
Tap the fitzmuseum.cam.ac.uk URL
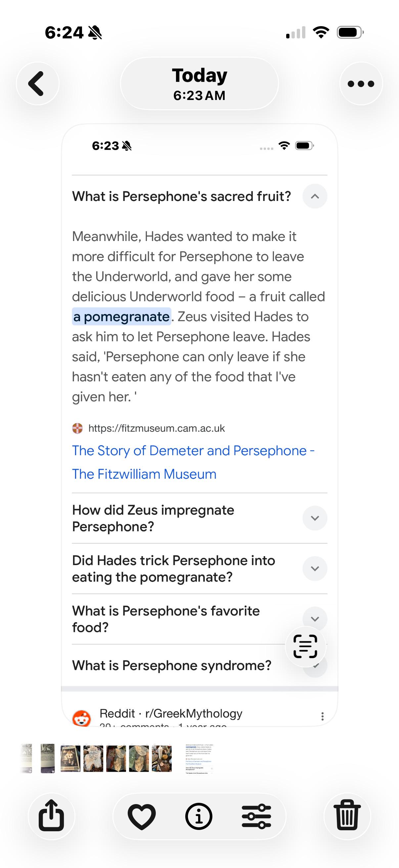pos(156,428)
